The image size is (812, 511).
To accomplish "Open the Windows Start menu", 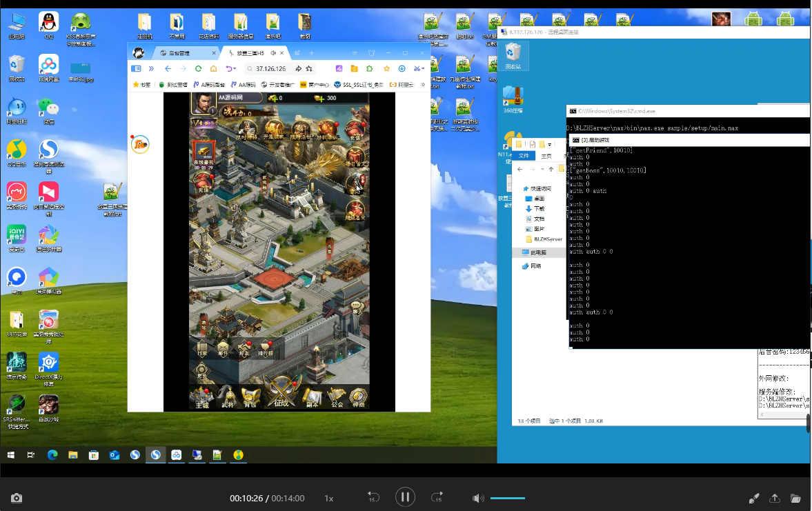I will pos(11,455).
